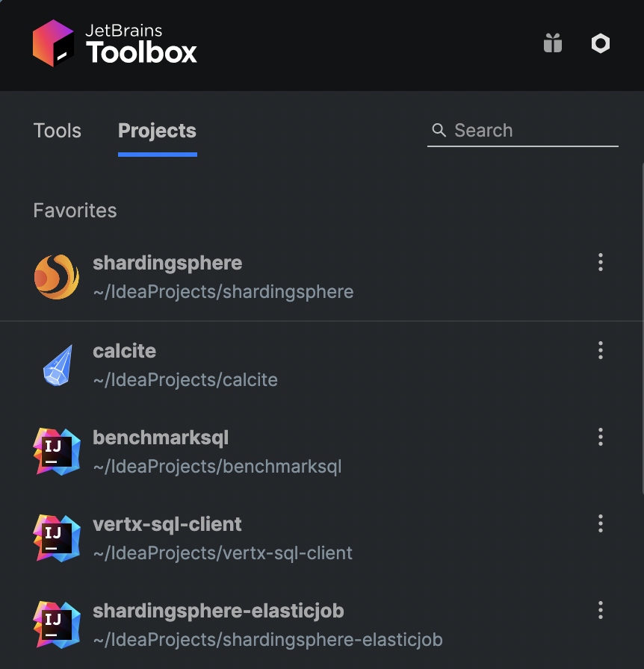Image resolution: width=644 pixels, height=669 pixels.
Task: Click path ~/IdeaProjects/benchmarksql
Action: coord(217,467)
